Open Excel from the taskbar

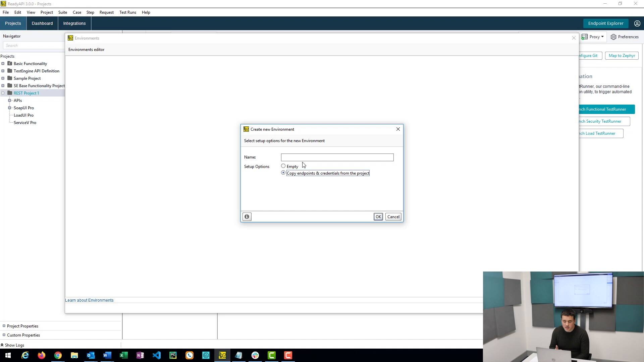pyautogui.click(x=123, y=355)
